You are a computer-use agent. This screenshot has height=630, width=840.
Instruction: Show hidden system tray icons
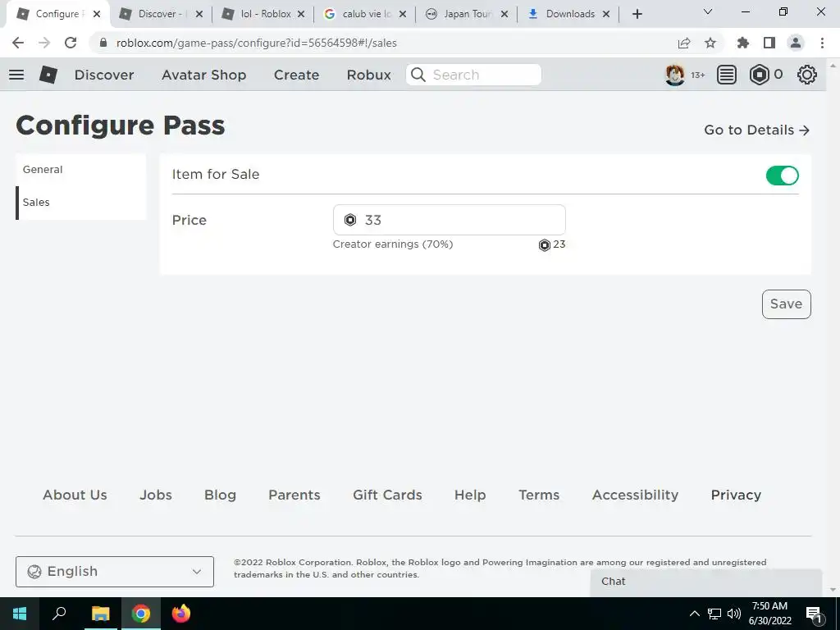694,614
